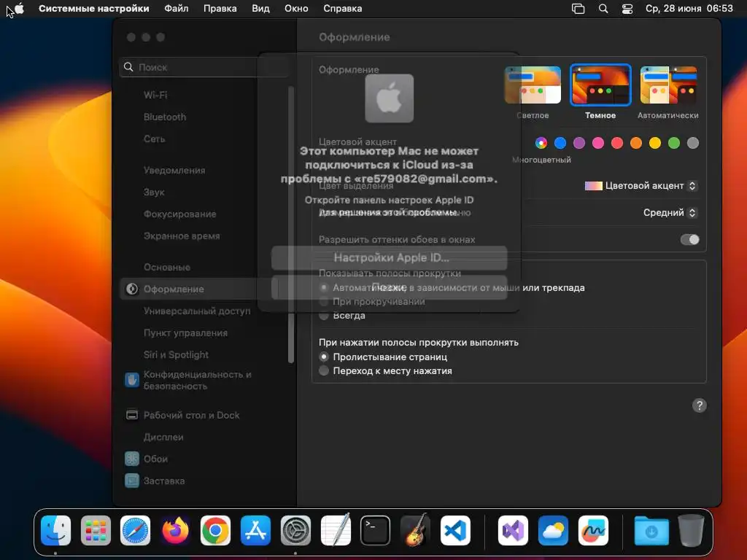Select the 'Автоматически' appearance thumbnail

click(x=668, y=85)
